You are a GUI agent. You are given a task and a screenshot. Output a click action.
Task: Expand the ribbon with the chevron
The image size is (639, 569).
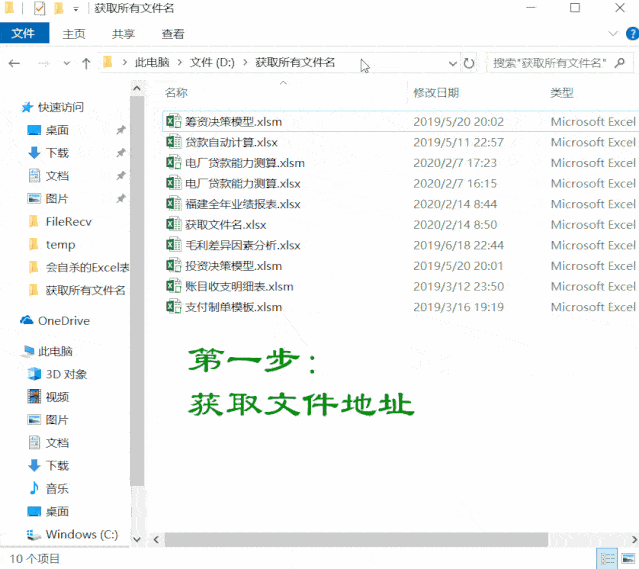click(613, 33)
